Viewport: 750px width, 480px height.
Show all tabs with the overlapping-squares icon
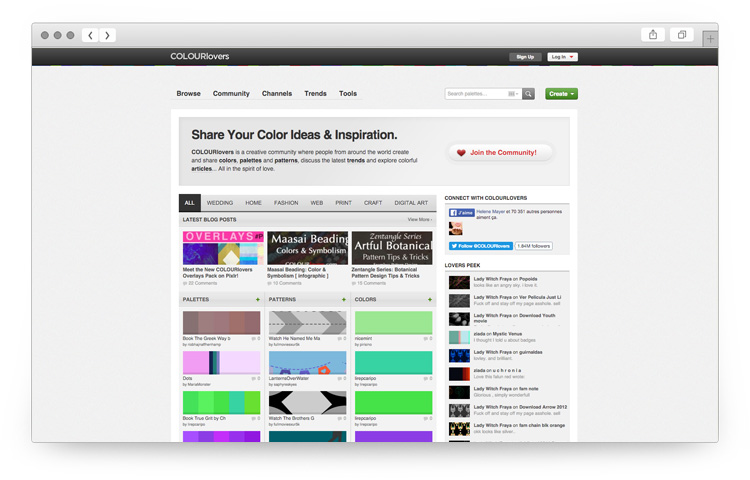682,34
